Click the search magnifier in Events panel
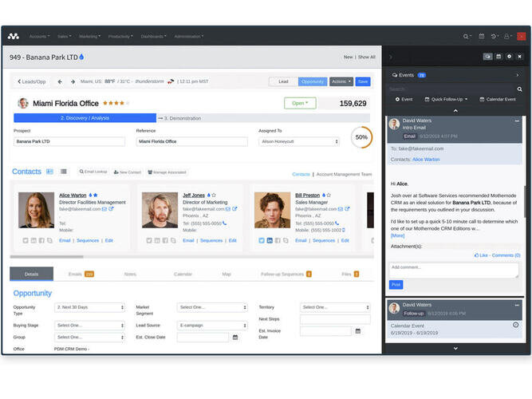Screen dimensions: 532x399 (x=520, y=89)
